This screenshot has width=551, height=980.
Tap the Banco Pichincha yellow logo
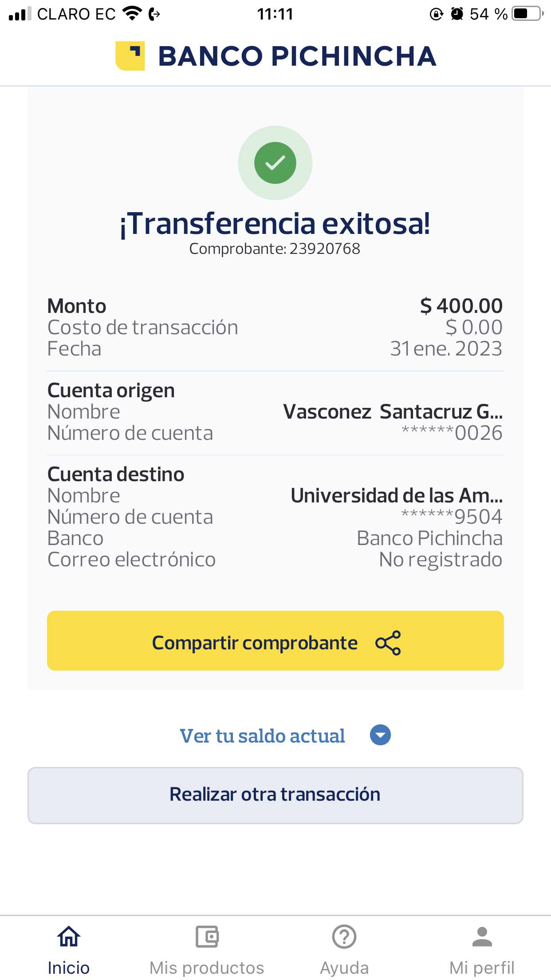pos(130,56)
